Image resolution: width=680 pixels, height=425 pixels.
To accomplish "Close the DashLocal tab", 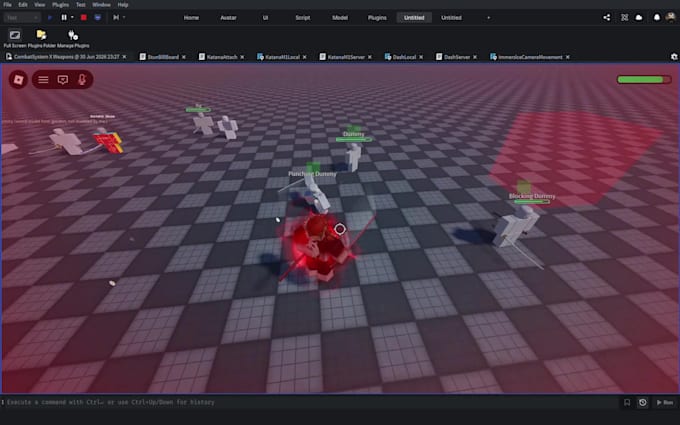I will (421, 57).
